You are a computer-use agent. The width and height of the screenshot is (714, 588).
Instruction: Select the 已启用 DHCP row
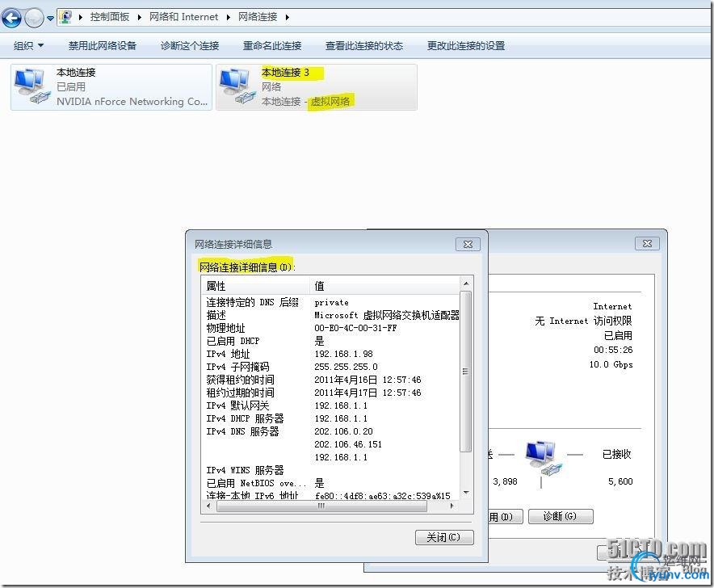tap(330, 341)
